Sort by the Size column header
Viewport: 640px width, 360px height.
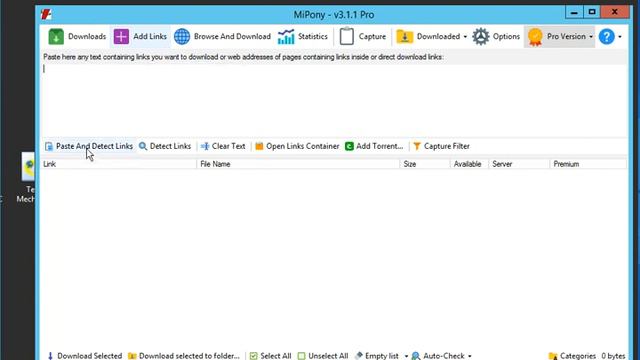(425, 164)
